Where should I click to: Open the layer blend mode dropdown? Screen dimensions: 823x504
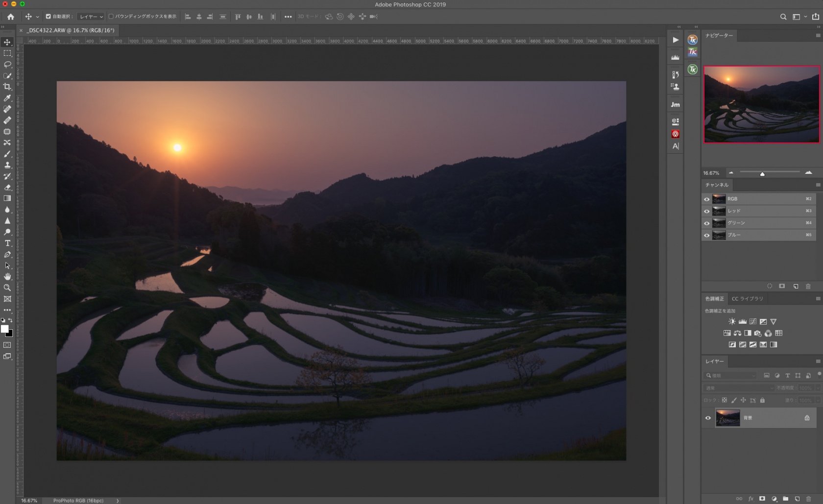coord(739,388)
